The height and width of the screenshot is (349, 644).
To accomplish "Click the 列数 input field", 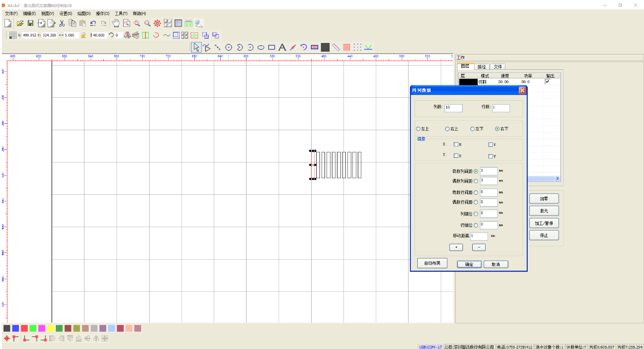I will [453, 108].
